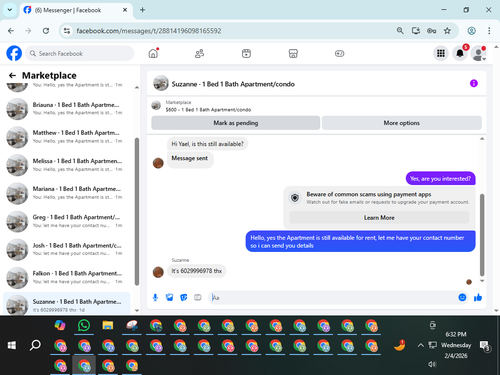500x375 pixels.
Task: Click the conversation list scrollbar
Action: [x=137, y=212]
